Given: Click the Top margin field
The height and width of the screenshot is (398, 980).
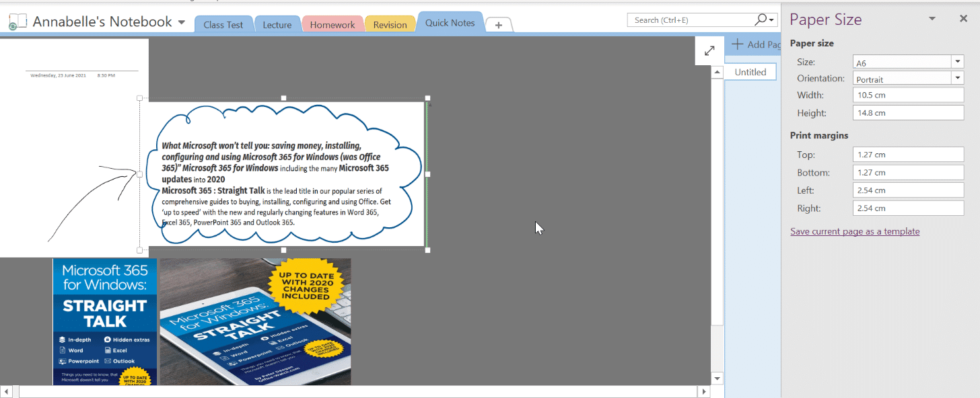Looking at the screenshot, I should 908,155.
